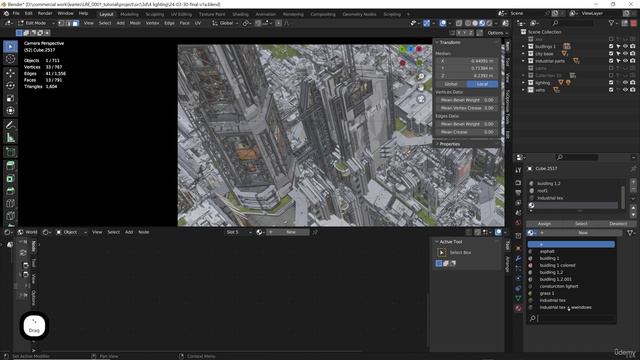Exclude city base collection via checkbox
The image size is (640, 360).
coord(611,53)
